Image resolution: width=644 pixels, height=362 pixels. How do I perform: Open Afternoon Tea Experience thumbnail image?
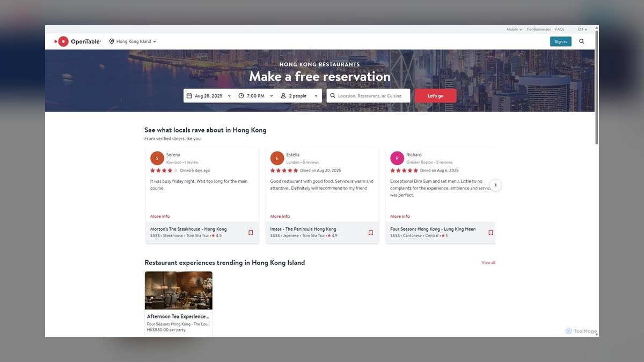[179, 291]
